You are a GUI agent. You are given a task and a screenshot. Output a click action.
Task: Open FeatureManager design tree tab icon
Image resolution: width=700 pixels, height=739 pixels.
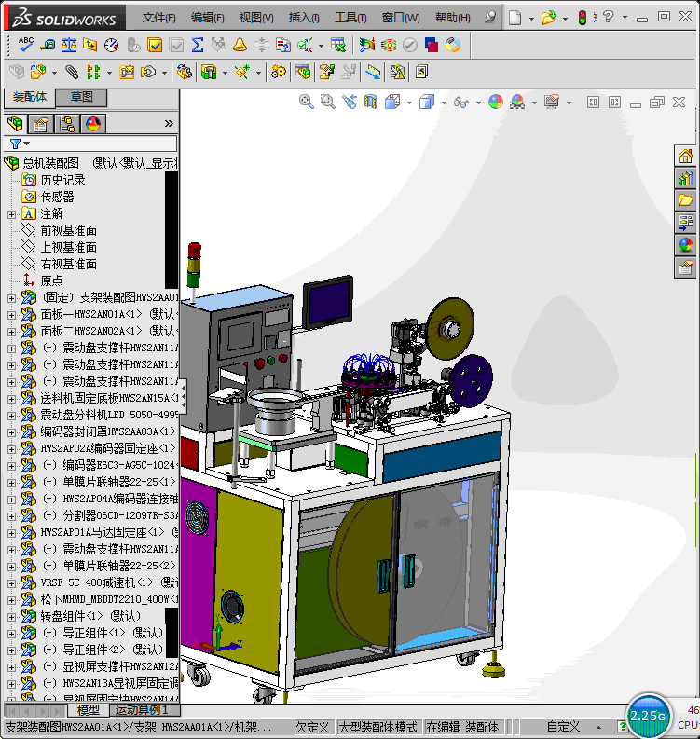15,124
